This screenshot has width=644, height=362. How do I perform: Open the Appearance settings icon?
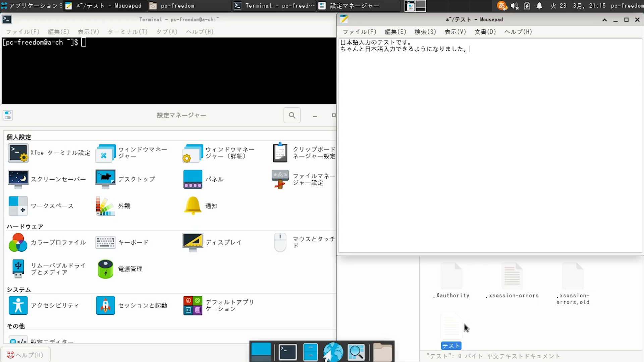pos(105,206)
